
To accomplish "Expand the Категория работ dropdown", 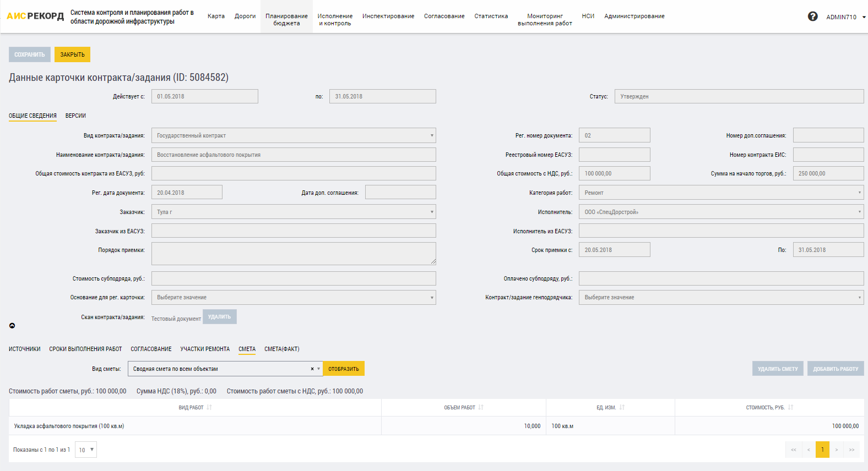I will (x=721, y=193).
